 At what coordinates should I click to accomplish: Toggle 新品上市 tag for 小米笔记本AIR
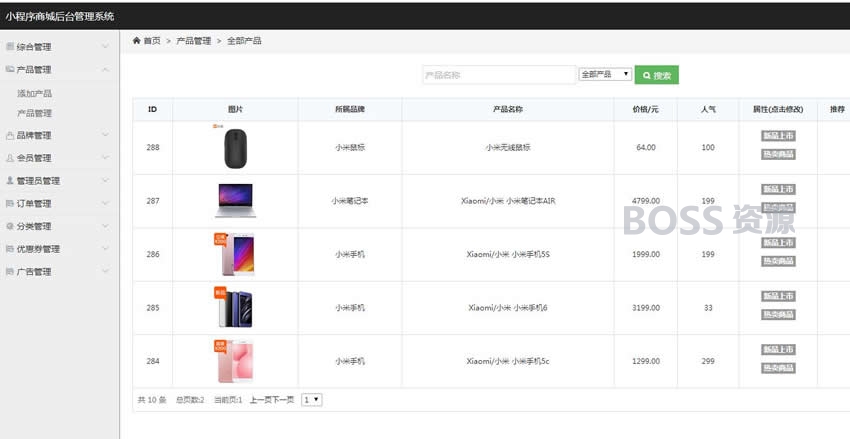coord(778,189)
